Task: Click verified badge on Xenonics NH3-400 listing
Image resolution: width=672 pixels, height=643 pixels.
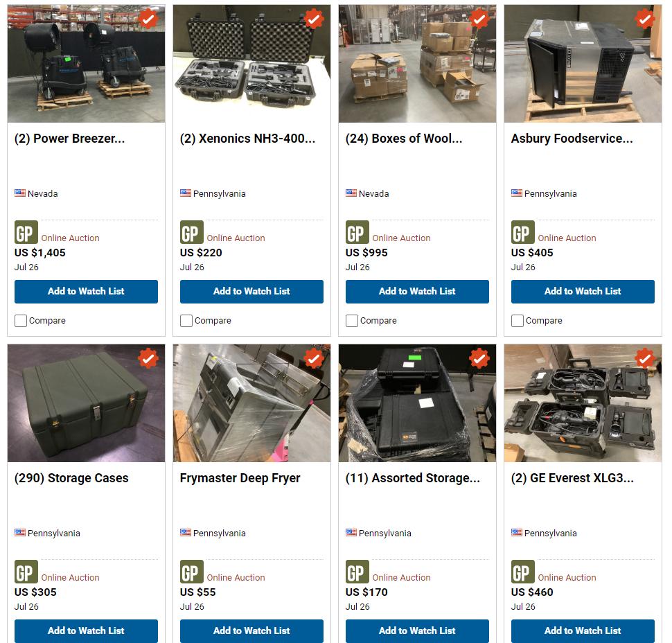Action: point(314,19)
